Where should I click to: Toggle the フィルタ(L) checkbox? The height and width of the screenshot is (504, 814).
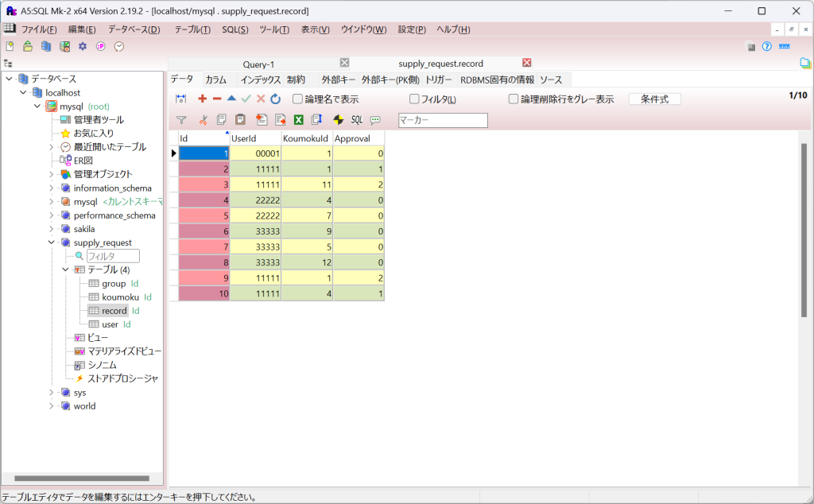point(414,99)
